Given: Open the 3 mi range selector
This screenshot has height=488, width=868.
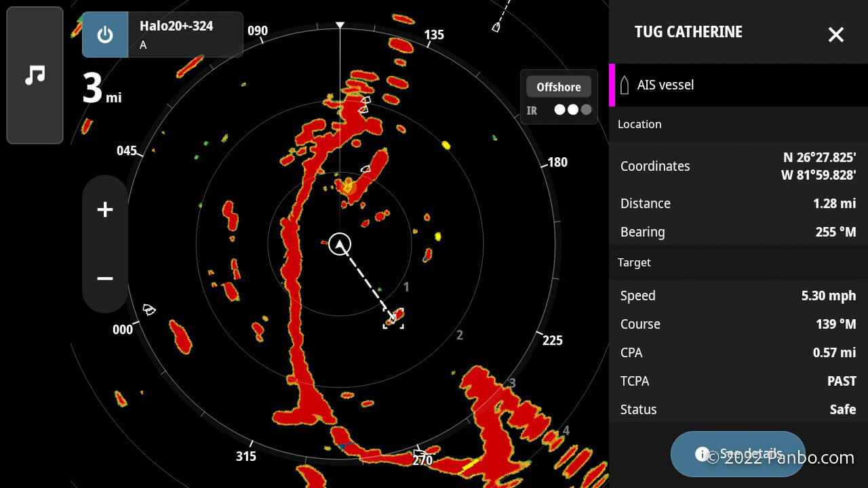Looking at the screenshot, I should pyautogui.click(x=101, y=89).
